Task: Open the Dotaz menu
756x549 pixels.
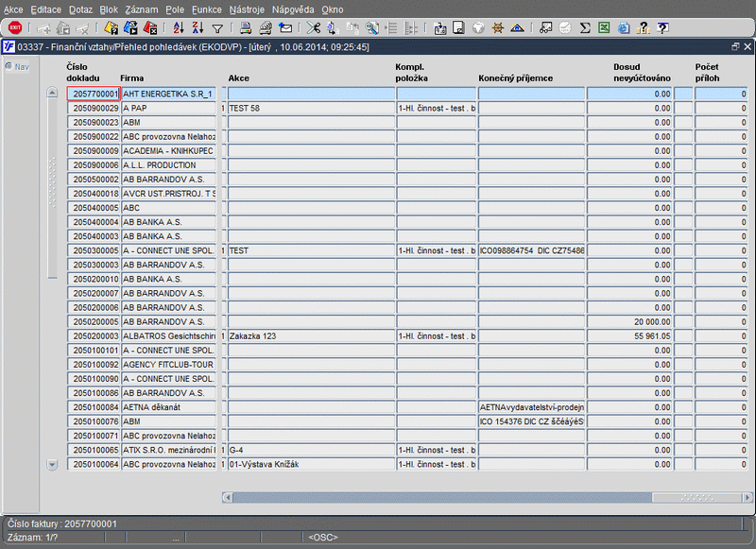Action: point(80,9)
